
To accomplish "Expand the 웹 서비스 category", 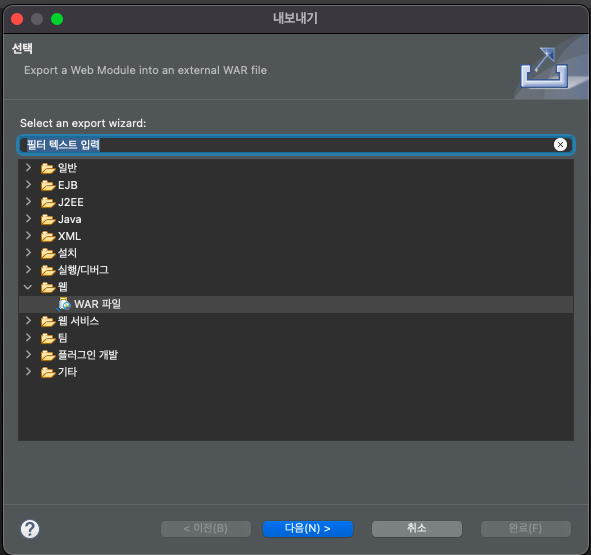I will click(x=28, y=320).
